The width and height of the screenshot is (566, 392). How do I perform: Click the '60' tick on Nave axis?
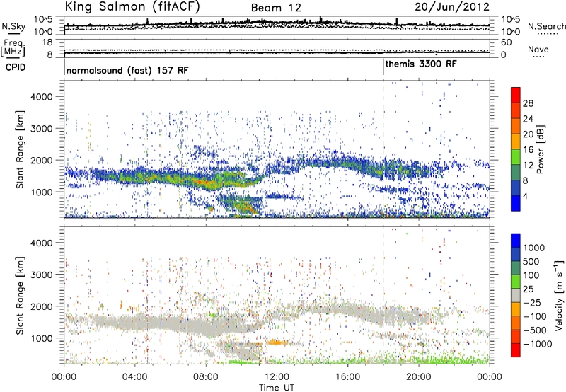(x=506, y=42)
